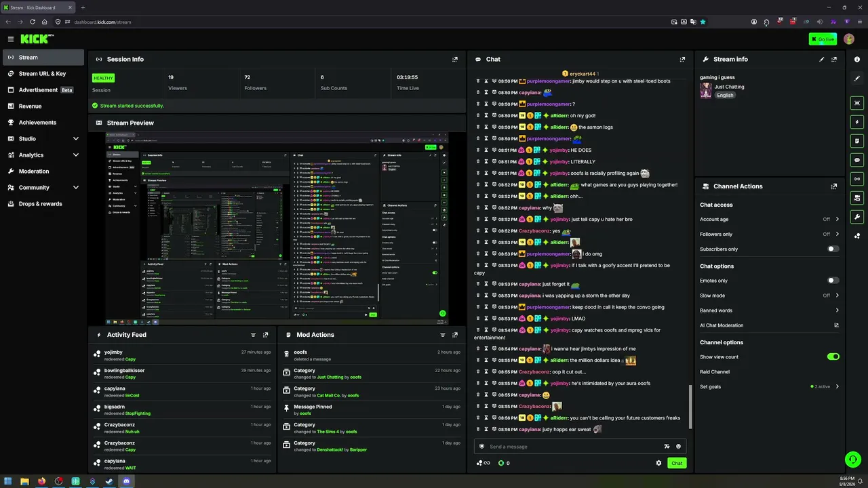This screenshot has height=488, width=868.
Task: Click the English language tag
Action: pos(725,96)
